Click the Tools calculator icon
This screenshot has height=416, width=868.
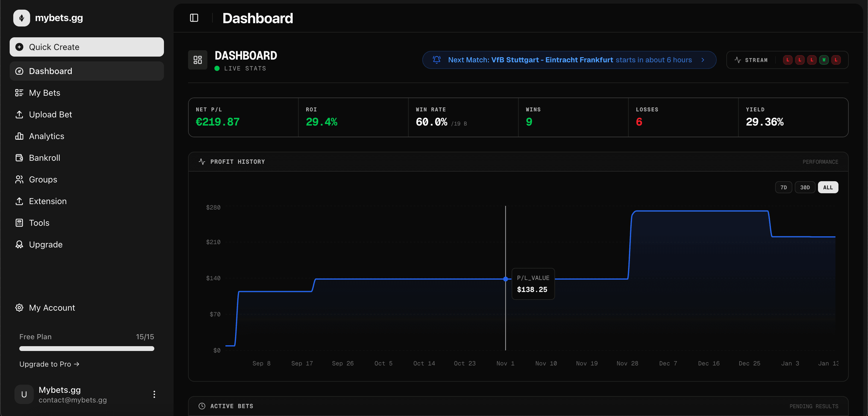coord(20,222)
